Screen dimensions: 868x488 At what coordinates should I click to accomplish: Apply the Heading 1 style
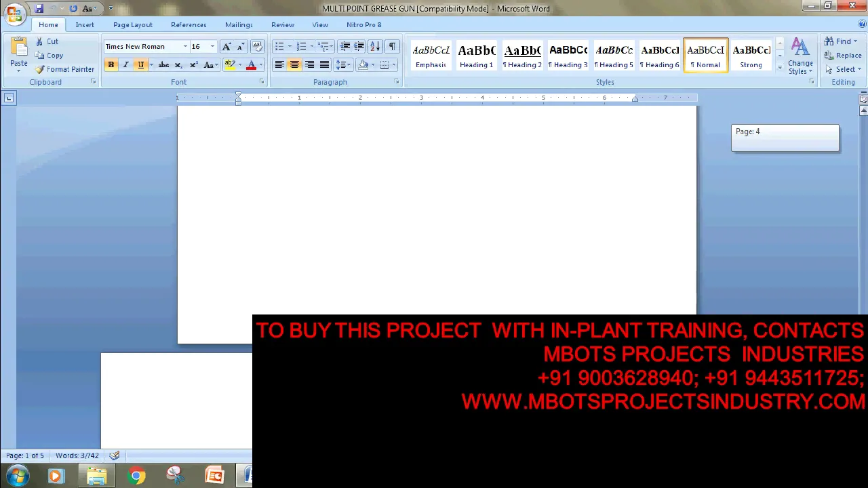coord(477,56)
